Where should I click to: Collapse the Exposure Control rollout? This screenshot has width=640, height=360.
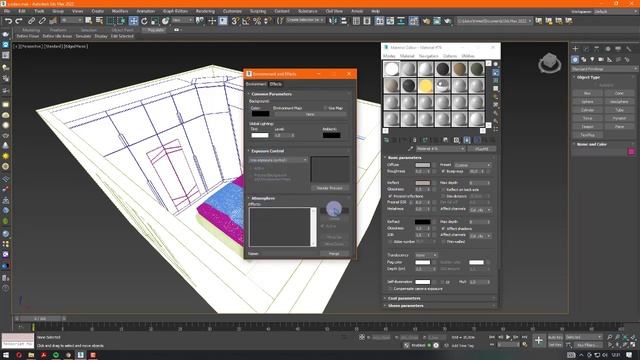(x=267, y=151)
